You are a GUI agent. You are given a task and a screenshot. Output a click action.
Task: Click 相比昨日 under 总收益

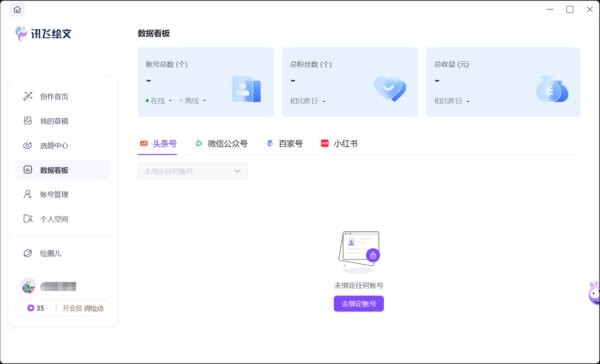(448, 101)
